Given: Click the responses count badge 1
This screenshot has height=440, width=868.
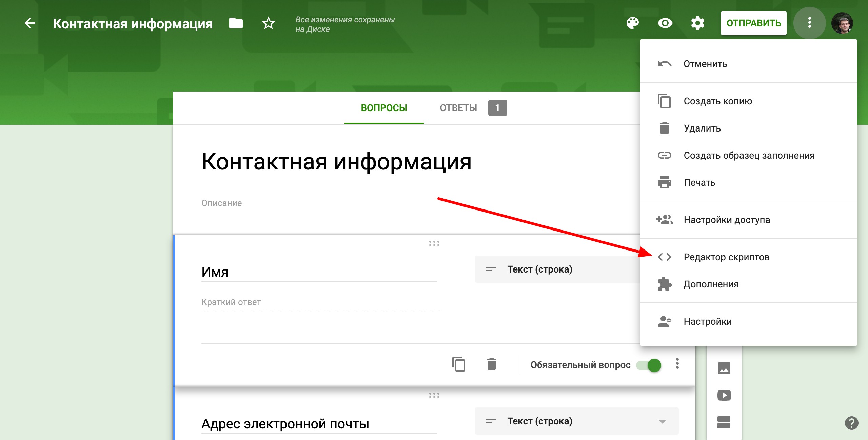Looking at the screenshot, I should pos(497,108).
